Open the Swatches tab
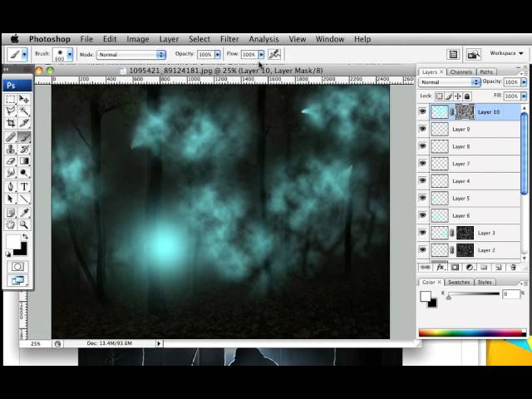The height and width of the screenshot is (399, 532). [460, 282]
